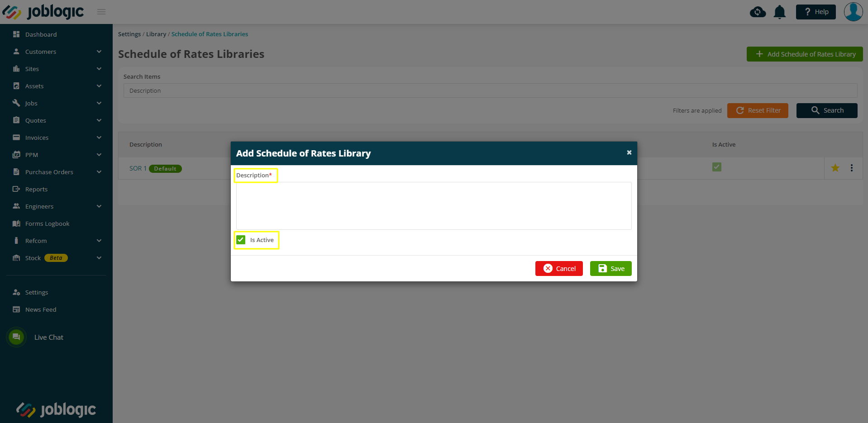Viewport: 868px width, 423px height.
Task: Save the new rates library
Action: tap(611, 268)
